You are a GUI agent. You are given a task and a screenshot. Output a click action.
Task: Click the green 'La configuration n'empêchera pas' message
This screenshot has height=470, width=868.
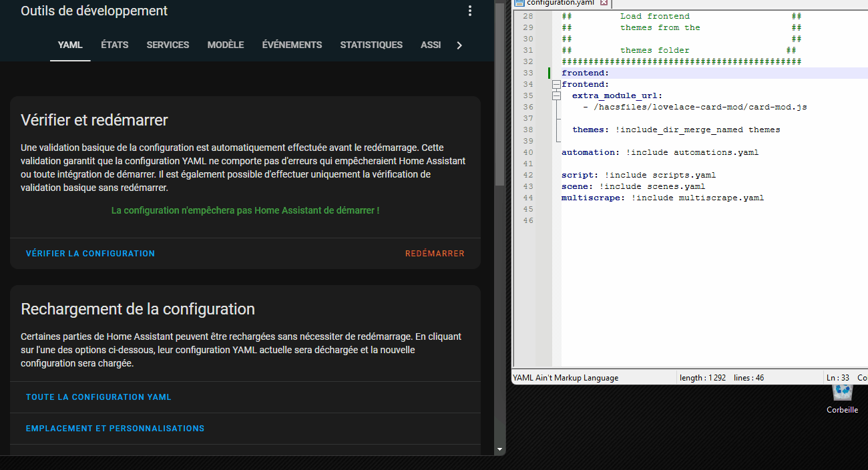coord(245,210)
